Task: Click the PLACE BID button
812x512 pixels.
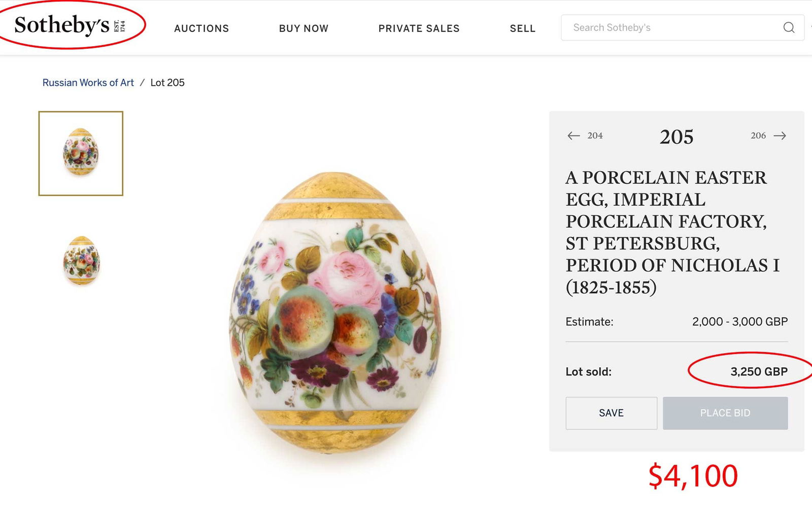Action: (x=725, y=413)
